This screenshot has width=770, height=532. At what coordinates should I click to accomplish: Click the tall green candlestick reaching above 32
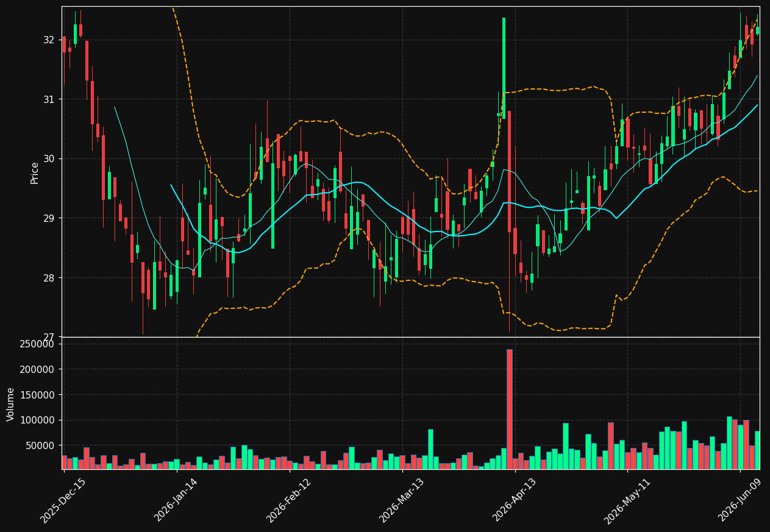pyautogui.click(x=504, y=68)
